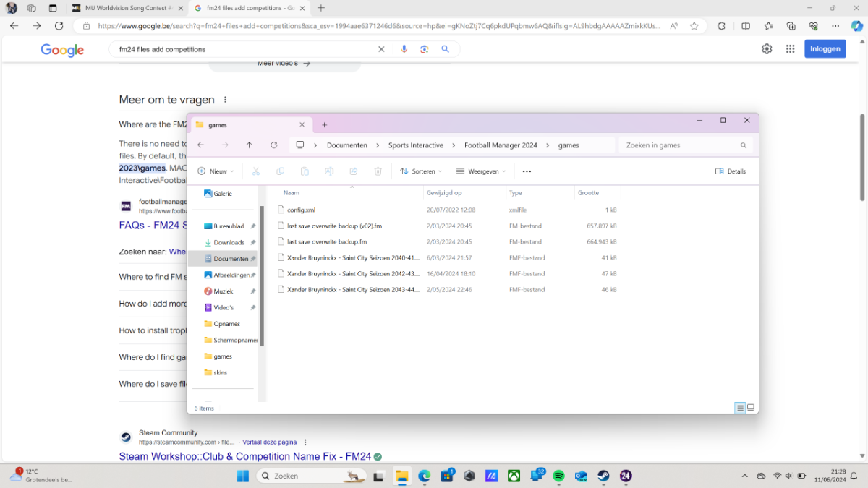Add a new Explorer tab
This screenshot has width=868, height=488.
(324, 124)
